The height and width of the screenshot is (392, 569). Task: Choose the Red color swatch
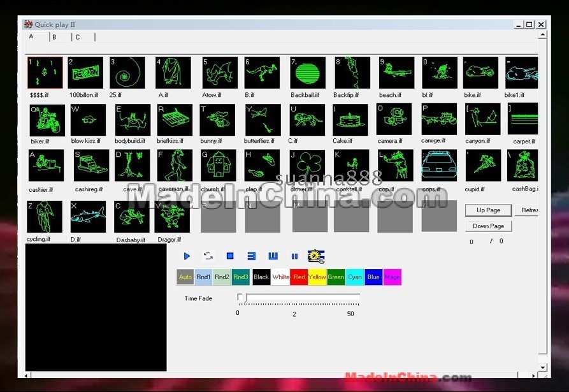tap(299, 277)
